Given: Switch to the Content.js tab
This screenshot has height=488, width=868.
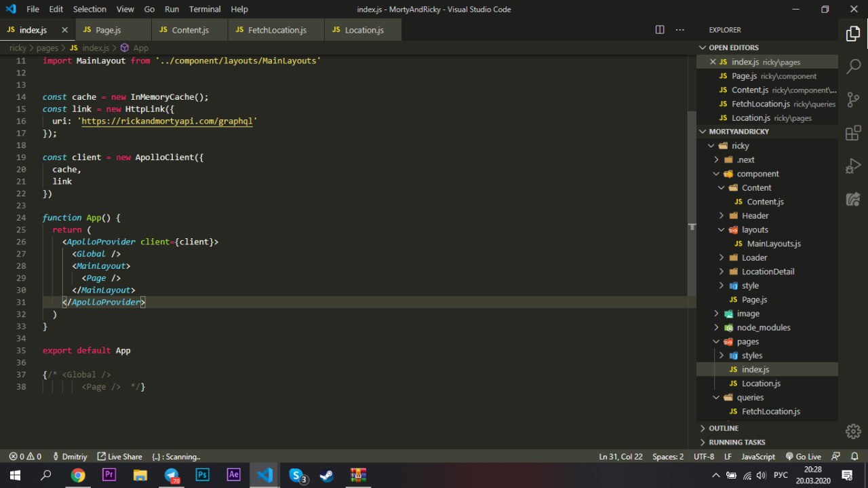Looking at the screenshot, I should point(190,30).
